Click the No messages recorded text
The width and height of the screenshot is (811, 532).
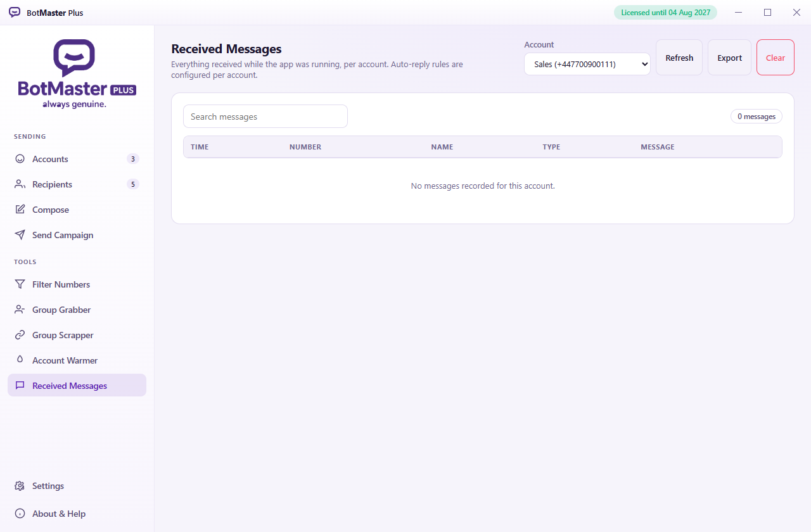483,186
